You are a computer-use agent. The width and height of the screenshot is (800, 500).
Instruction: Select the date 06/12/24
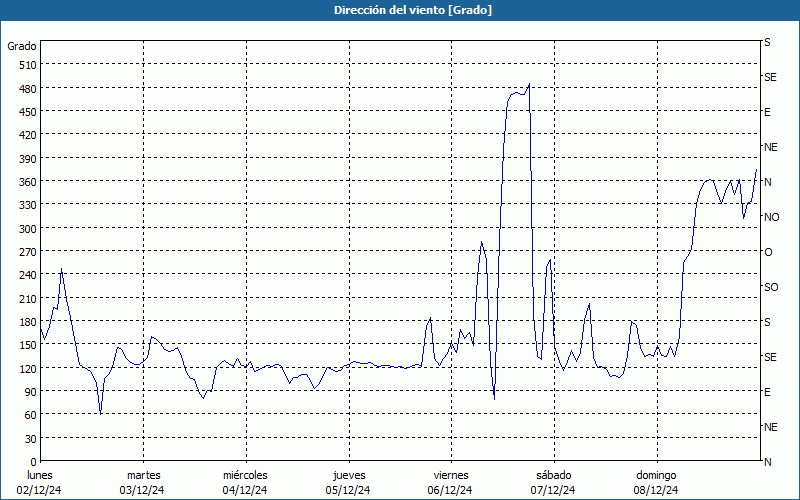coord(451,490)
